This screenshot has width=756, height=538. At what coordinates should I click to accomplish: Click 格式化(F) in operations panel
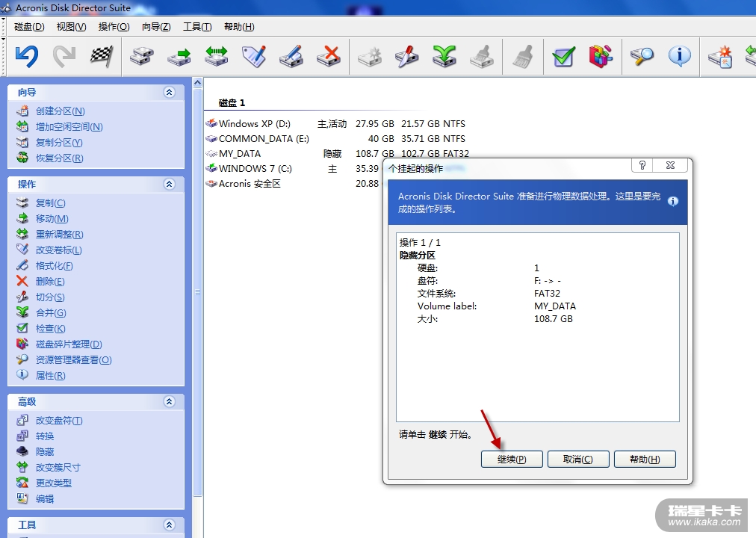[55, 265]
